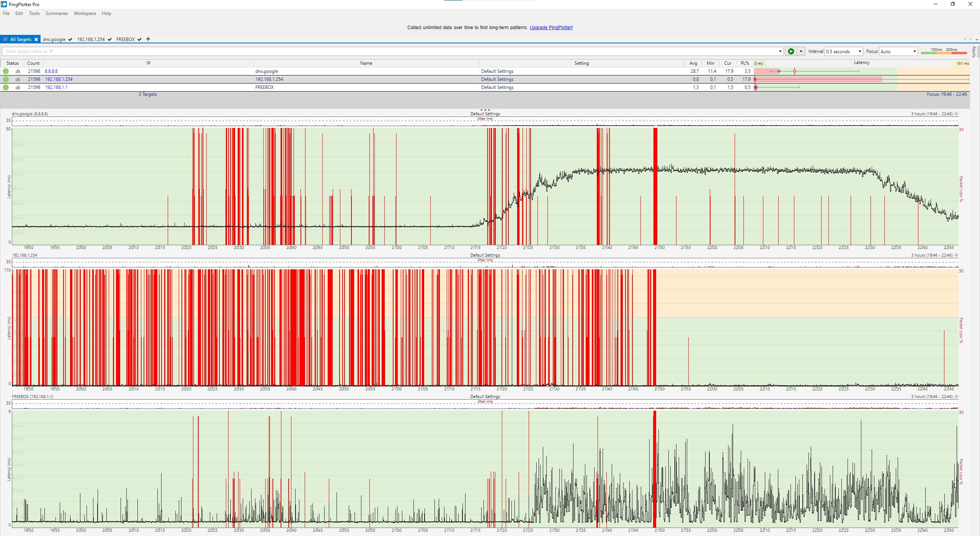The image size is (980, 536).
Task: Toggle the checkmark on the FREEBOX tab
Action: (x=140, y=39)
